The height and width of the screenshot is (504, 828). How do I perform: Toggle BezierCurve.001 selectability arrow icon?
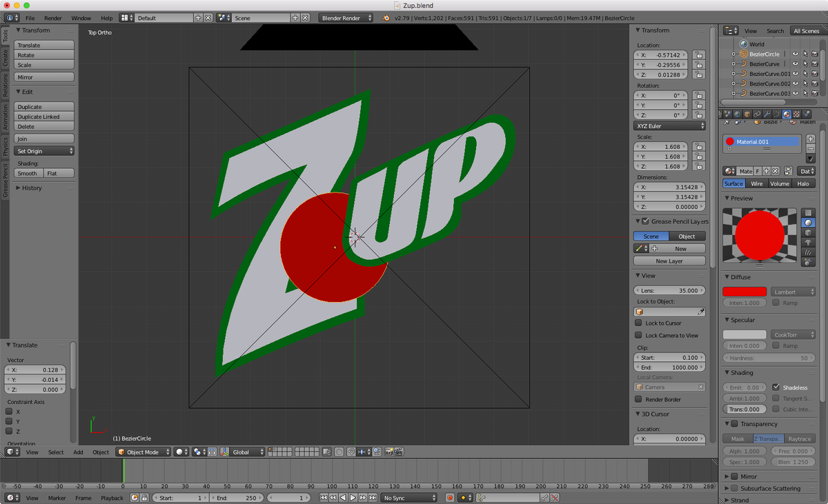pyautogui.click(x=805, y=74)
